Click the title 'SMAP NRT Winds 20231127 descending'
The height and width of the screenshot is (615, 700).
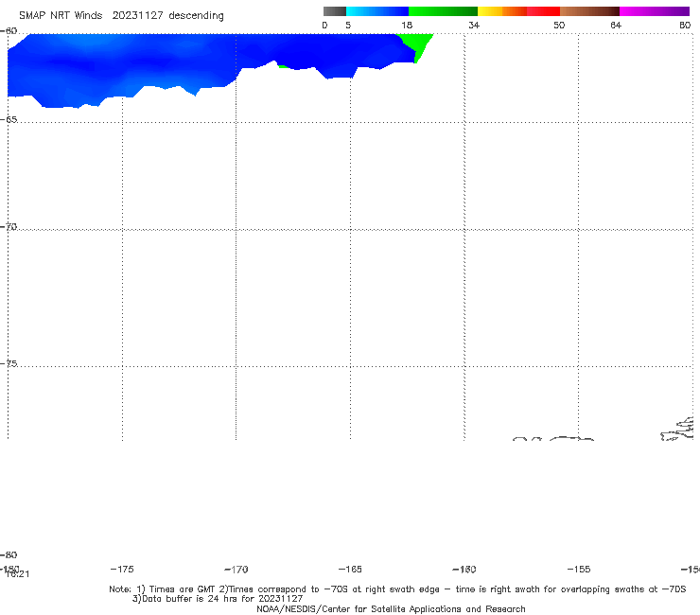click(121, 16)
